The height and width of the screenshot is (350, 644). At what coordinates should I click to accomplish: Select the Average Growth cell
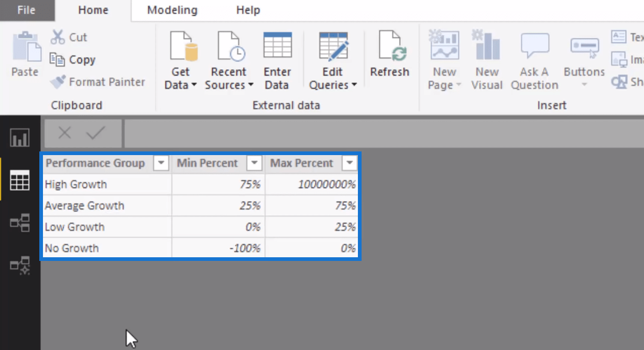tap(107, 206)
